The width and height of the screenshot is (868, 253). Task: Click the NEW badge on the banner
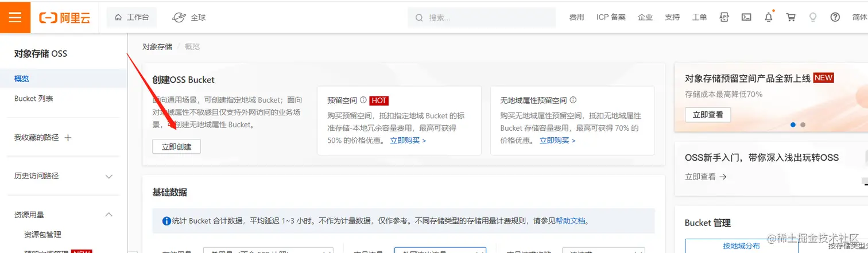pyautogui.click(x=823, y=78)
